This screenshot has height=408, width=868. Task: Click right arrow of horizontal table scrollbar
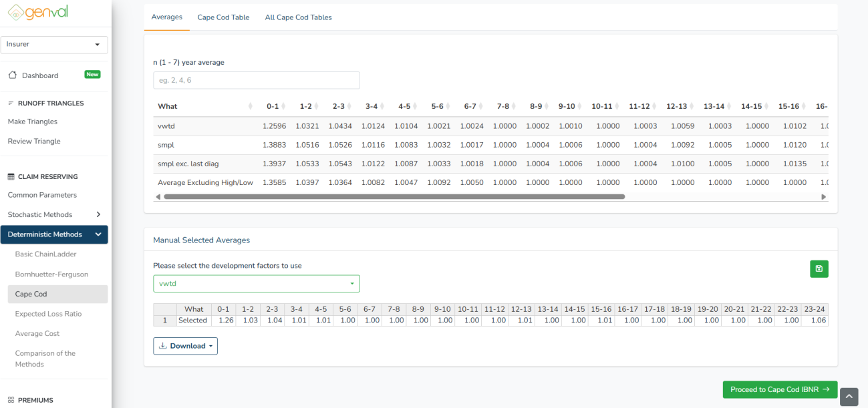click(823, 197)
